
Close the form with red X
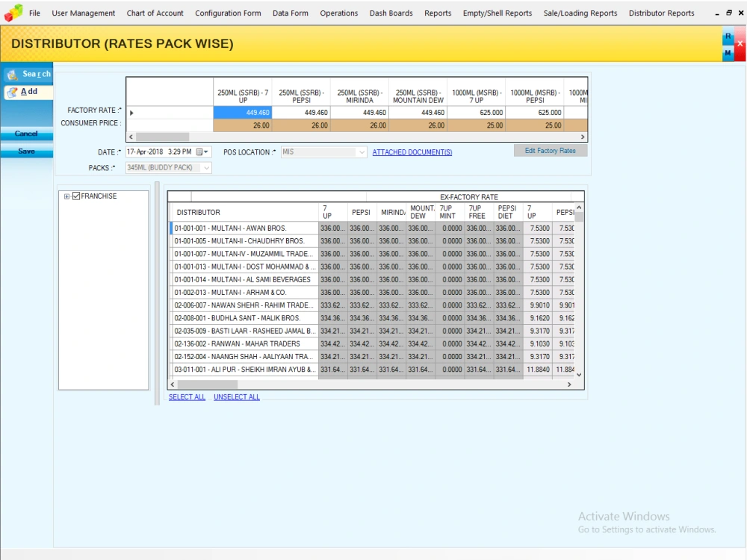click(740, 44)
